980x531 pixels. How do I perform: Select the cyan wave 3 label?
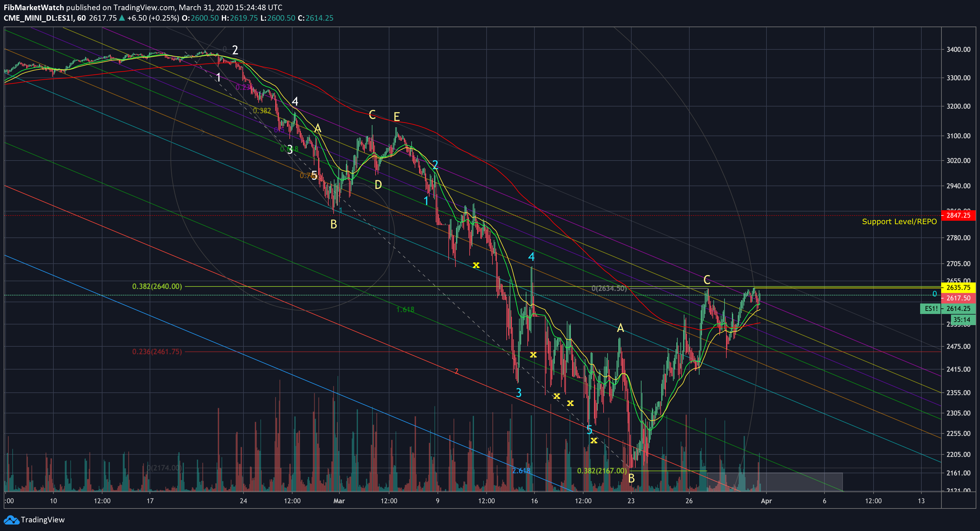pyautogui.click(x=518, y=393)
